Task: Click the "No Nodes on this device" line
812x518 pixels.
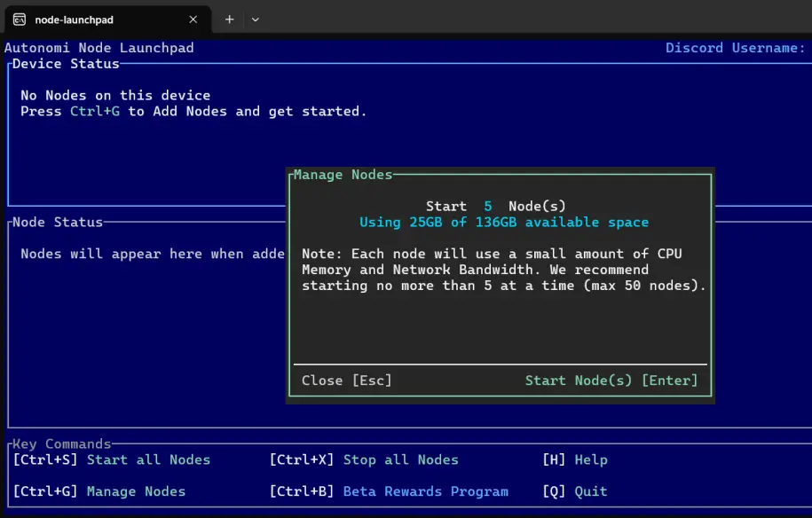Action: click(115, 95)
